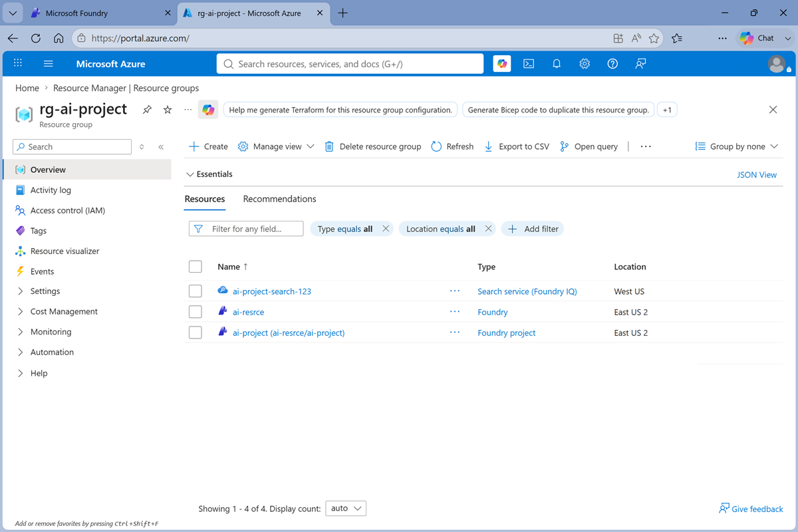Click the browser back arrow

(x=13, y=39)
